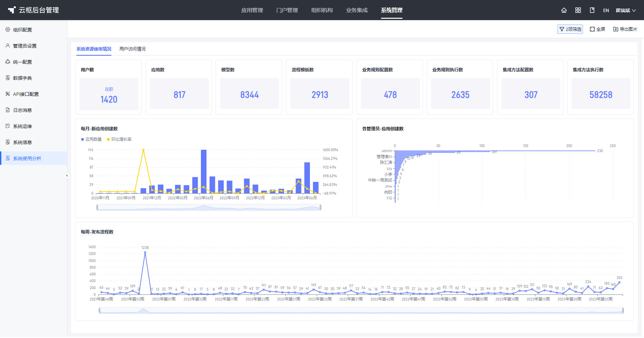
Task: Click the 流程模板数 2913 value
Action: point(320,95)
